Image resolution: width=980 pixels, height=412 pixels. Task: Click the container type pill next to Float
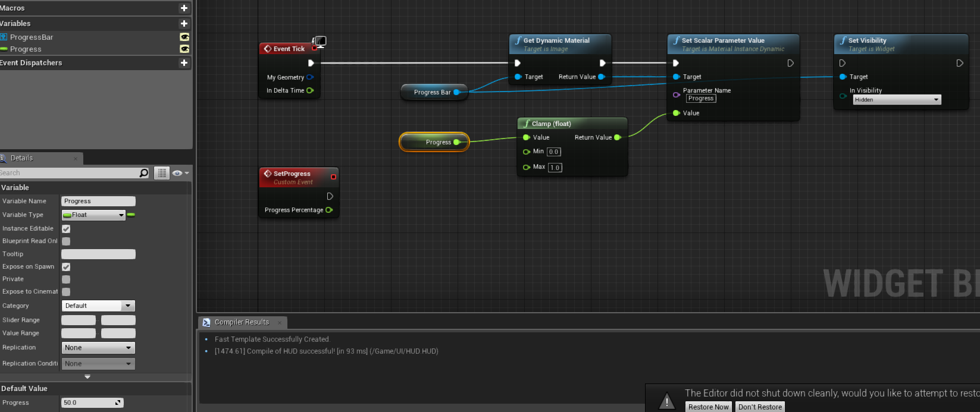[131, 215]
